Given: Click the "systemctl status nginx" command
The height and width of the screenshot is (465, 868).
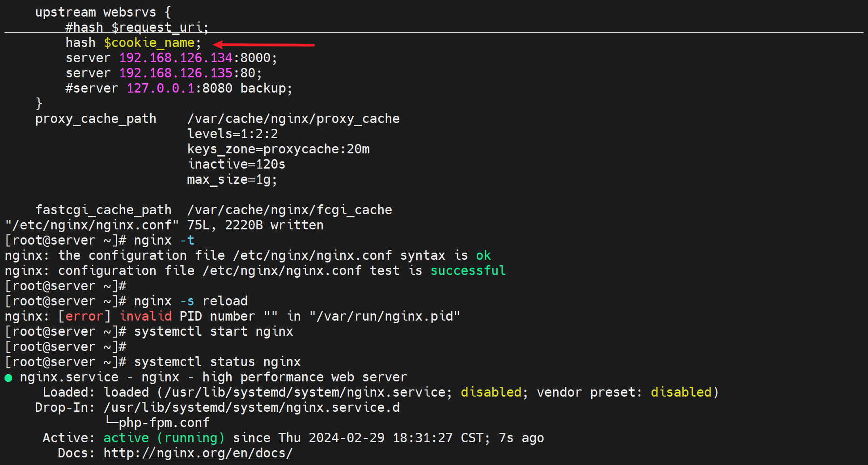Looking at the screenshot, I should (217, 362).
